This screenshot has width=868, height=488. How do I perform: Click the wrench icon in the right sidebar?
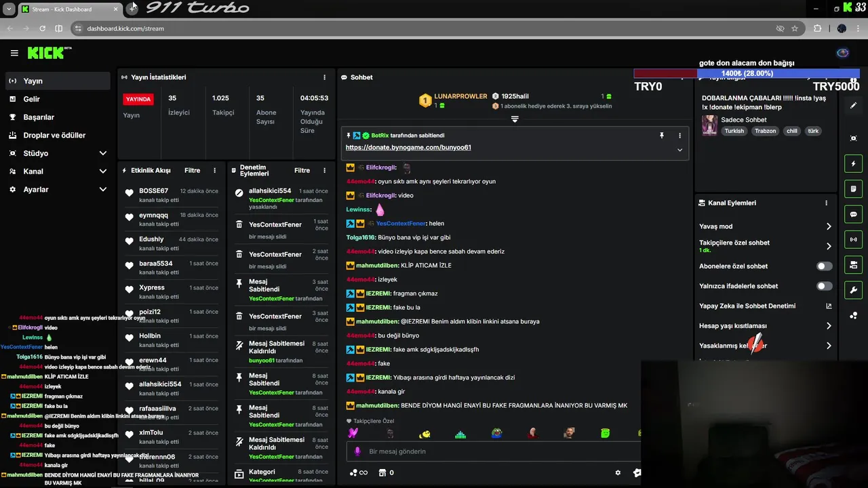click(x=854, y=290)
